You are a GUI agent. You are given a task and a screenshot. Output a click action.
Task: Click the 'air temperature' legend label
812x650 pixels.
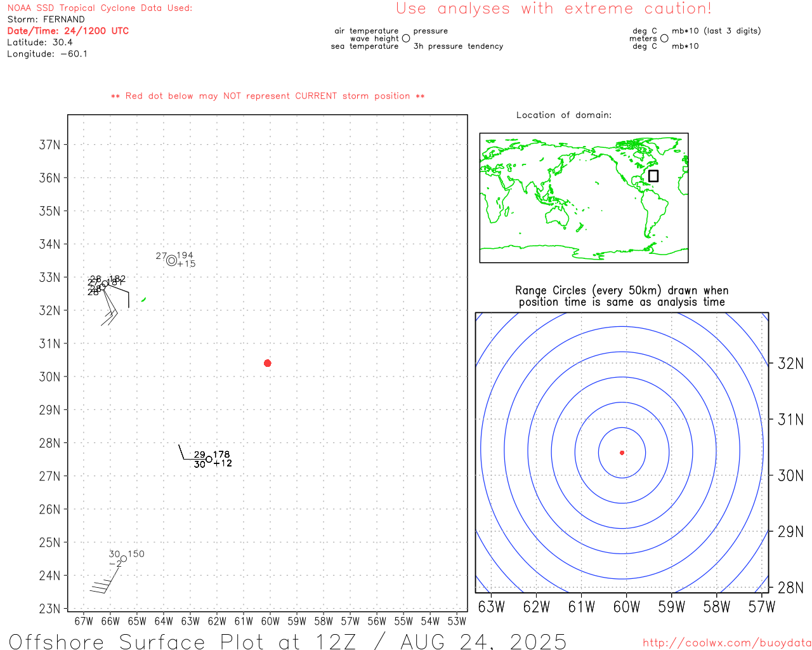coord(367,31)
